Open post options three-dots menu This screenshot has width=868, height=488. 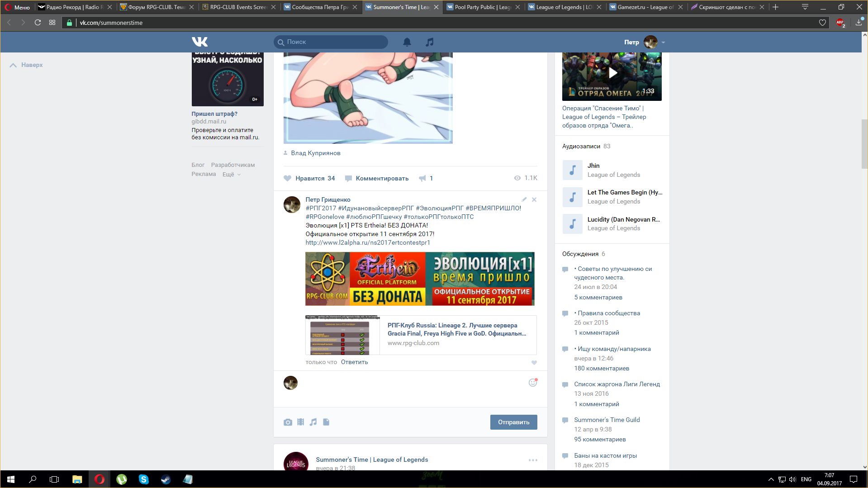(x=533, y=460)
